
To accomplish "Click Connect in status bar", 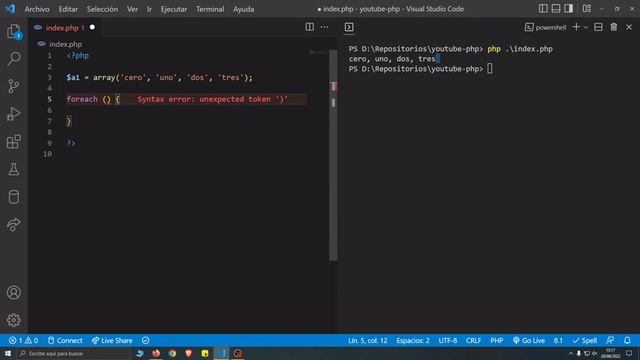I will point(65,340).
